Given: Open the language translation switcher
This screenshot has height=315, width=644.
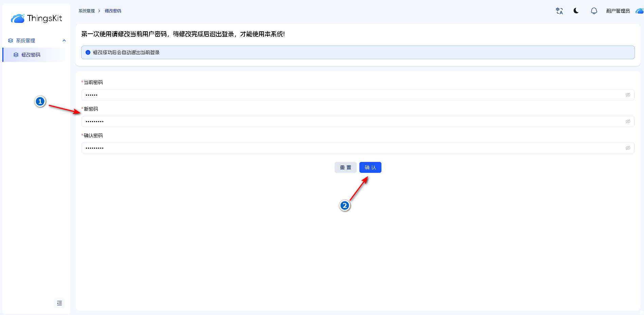Looking at the screenshot, I should coord(559,11).
